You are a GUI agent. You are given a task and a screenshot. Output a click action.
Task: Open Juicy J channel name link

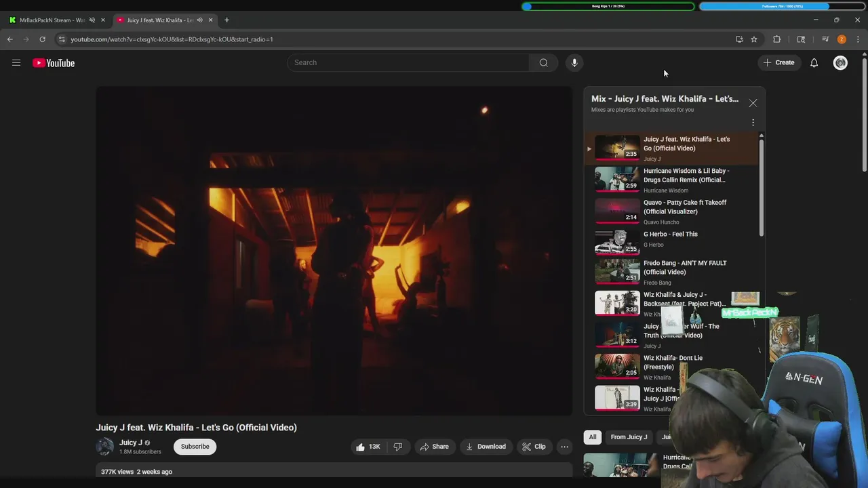coord(131,443)
